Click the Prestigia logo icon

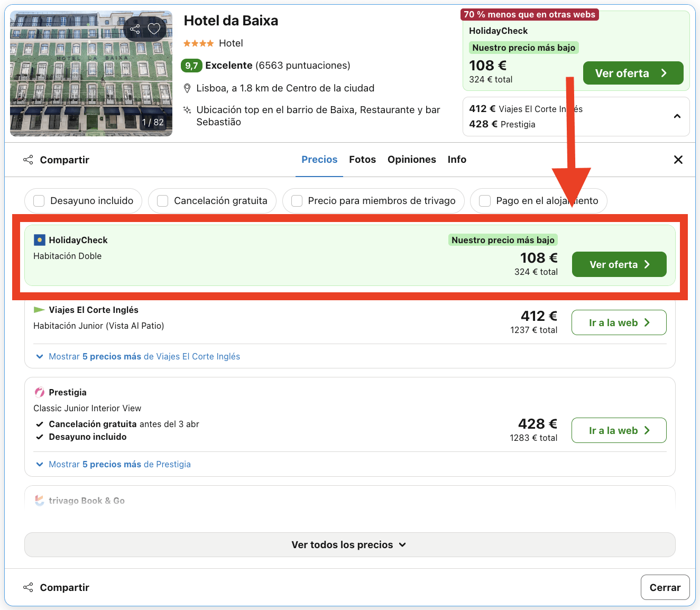coord(40,392)
